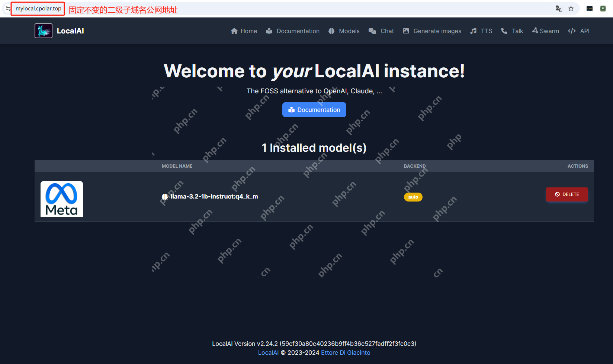Bookmark this page with the star icon
613x364 pixels.
571,9
